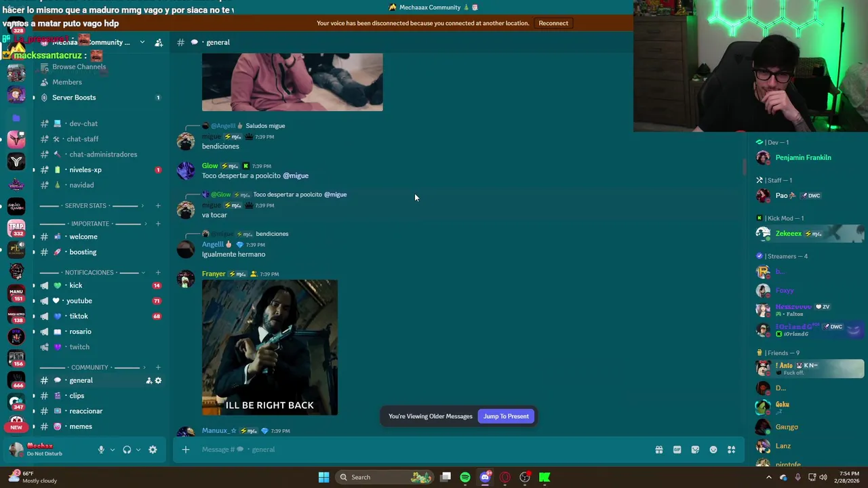Open the youtube announcement channel
Image resolution: width=868 pixels, height=488 pixels.
point(100,301)
